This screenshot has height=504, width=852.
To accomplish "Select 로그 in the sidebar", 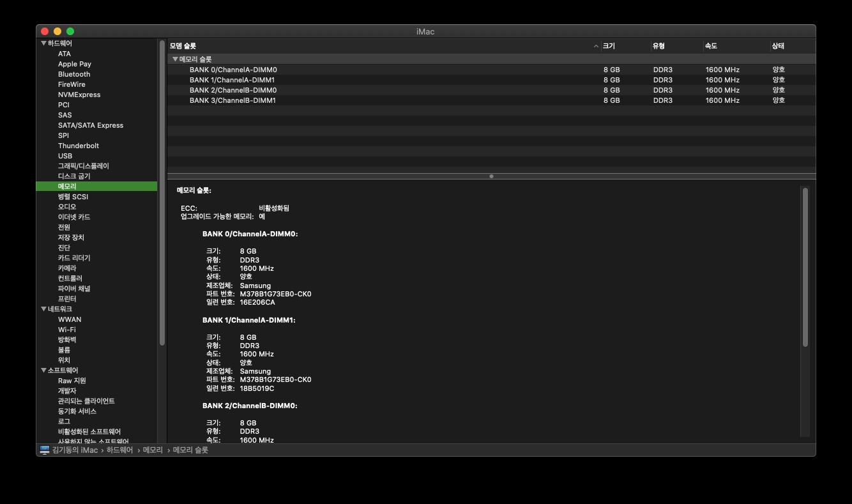I will (x=64, y=422).
